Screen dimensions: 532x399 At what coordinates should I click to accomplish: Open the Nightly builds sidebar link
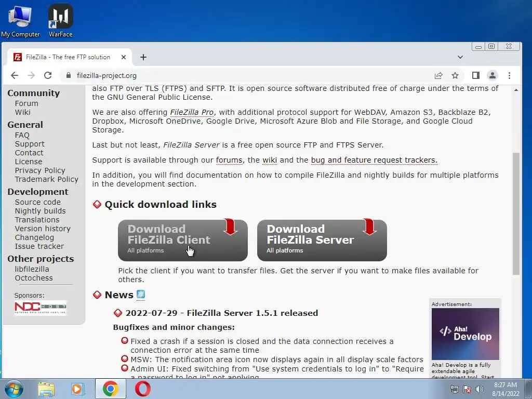tap(41, 211)
